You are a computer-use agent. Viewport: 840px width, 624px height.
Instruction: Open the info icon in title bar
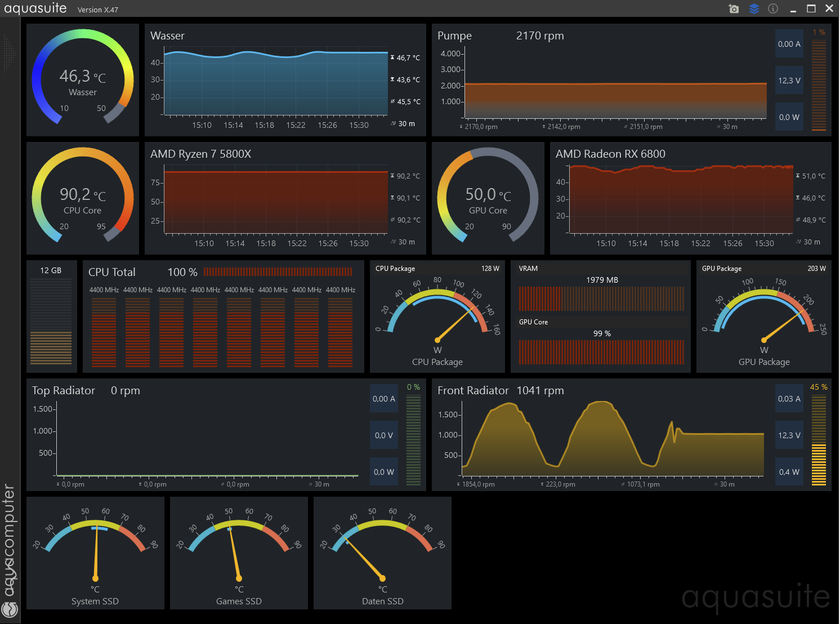pos(773,8)
